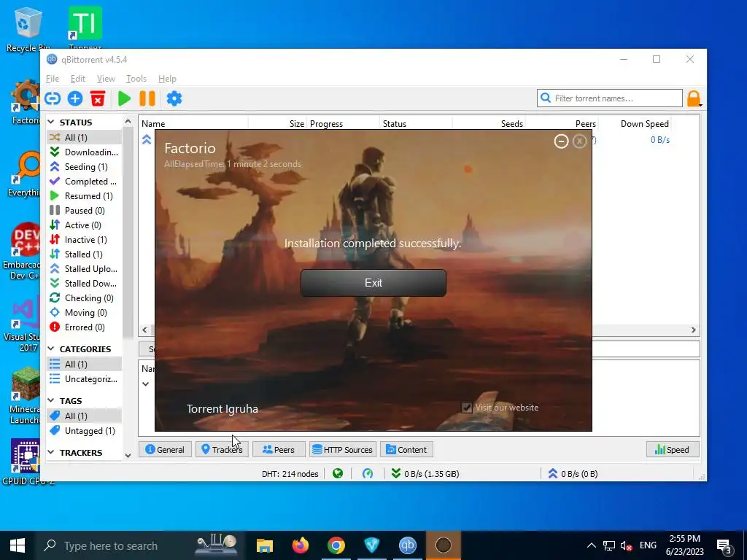
Task: Click in the Filter torrent names field
Action: pyautogui.click(x=609, y=98)
